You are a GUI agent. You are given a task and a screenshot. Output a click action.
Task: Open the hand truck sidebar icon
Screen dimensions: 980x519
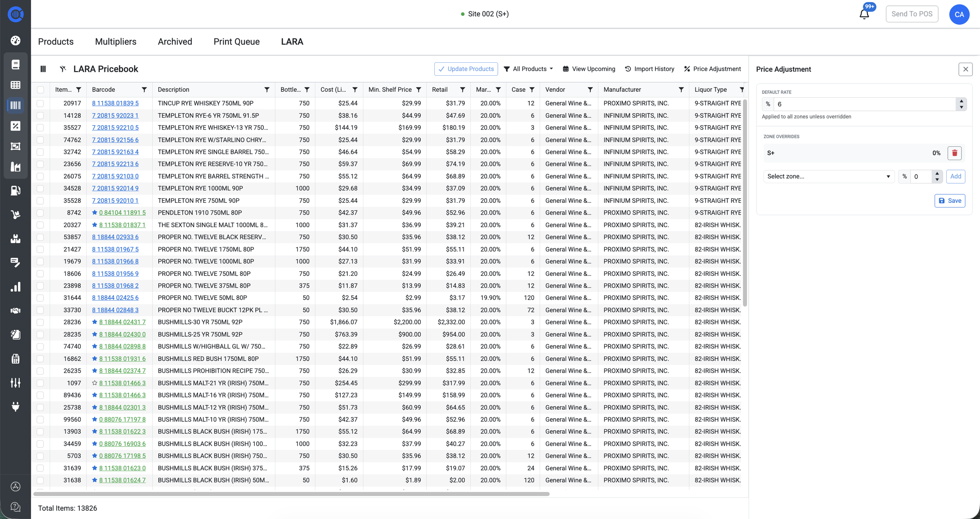[15, 215]
